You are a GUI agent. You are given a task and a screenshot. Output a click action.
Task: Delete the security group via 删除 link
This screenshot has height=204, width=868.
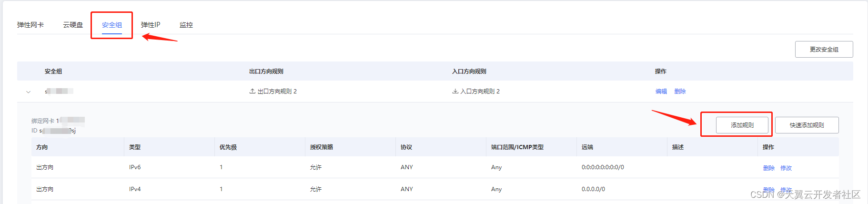[680, 92]
